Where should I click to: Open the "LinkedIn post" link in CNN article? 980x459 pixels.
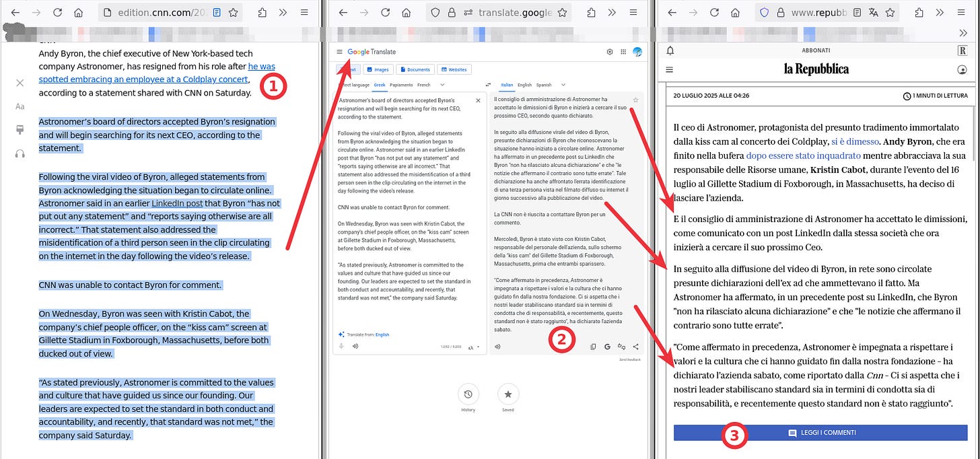[177, 203]
